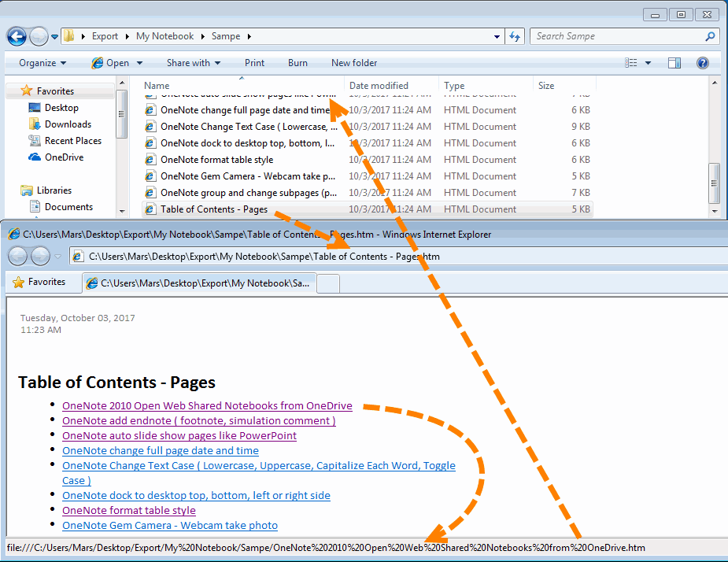Image resolution: width=728 pixels, height=562 pixels.
Task: Click the Refresh button beside the address bar
Action: (515, 36)
